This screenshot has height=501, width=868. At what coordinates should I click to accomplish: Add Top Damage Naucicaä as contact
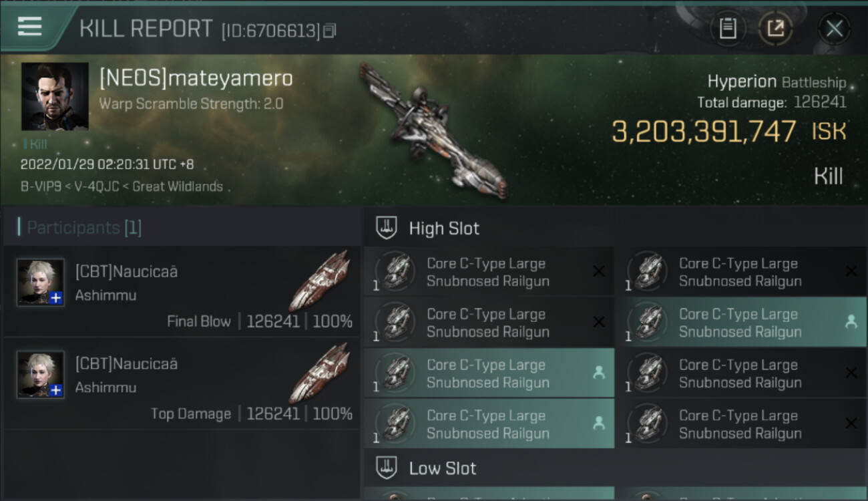(x=56, y=390)
